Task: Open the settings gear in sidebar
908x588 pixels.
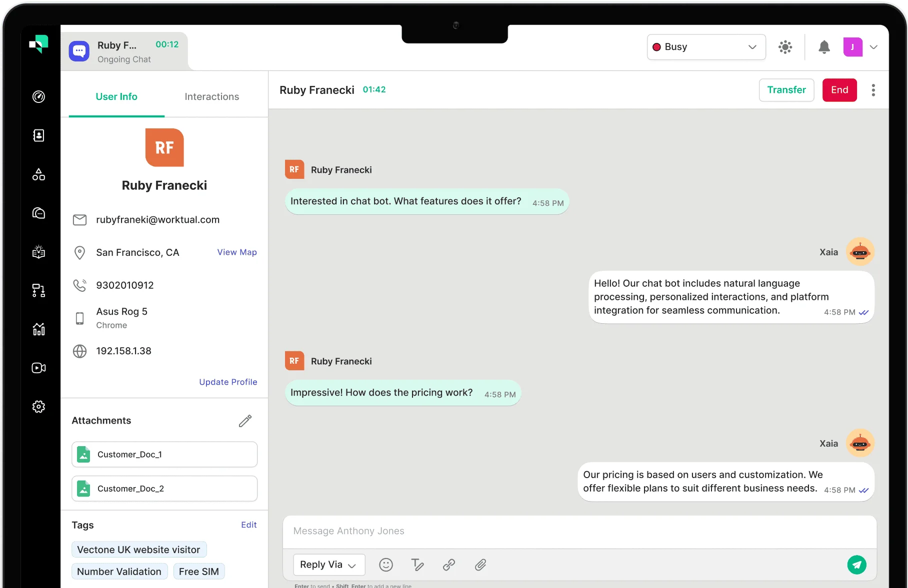Action: coord(38,407)
